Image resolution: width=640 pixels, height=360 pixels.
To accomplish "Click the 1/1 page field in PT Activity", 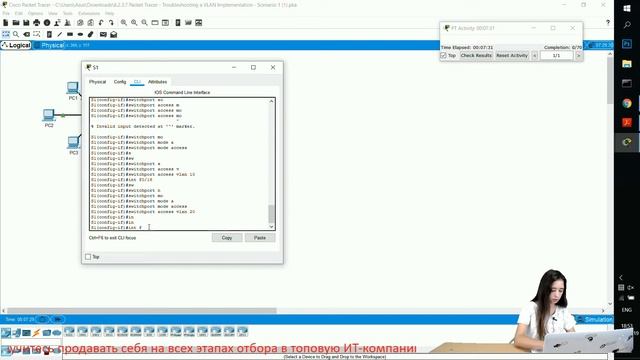I will pyautogui.click(x=557, y=56).
